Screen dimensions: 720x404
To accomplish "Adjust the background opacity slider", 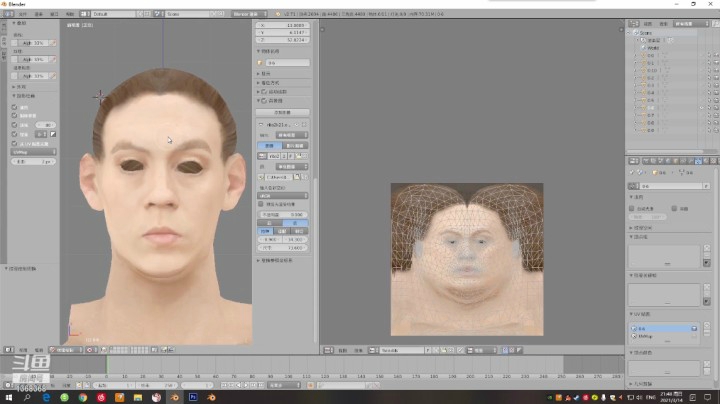I will [282, 214].
